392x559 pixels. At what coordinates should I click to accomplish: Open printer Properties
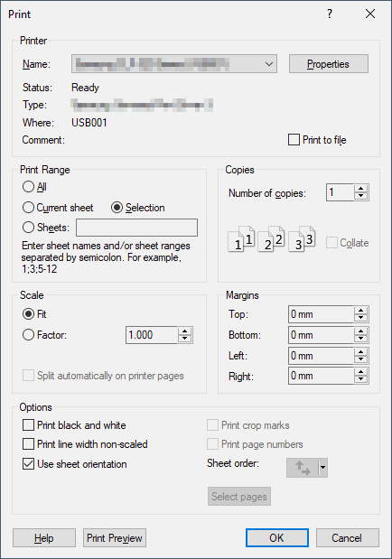pos(329,64)
